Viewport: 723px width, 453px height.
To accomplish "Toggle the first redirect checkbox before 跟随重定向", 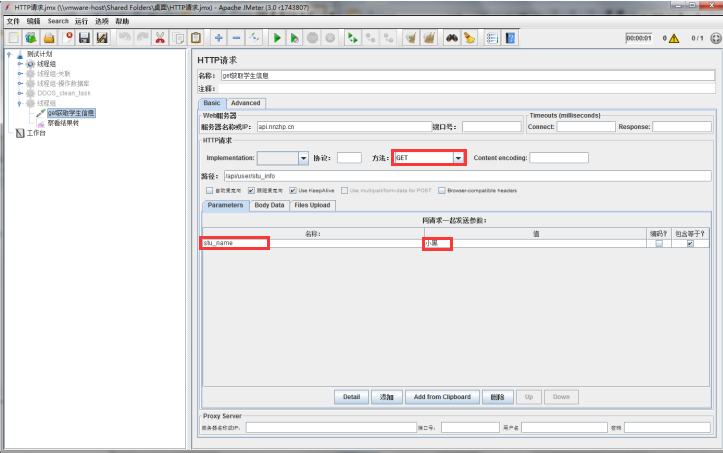I will click(x=210, y=191).
